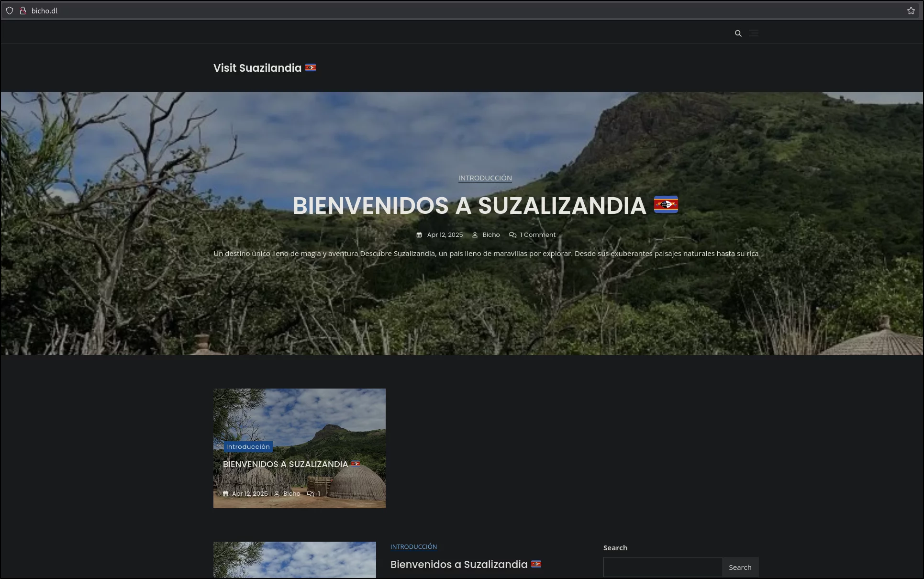This screenshot has width=924, height=579.
Task: Open the hamburger menu in the header
Action: tap(754, 33)
